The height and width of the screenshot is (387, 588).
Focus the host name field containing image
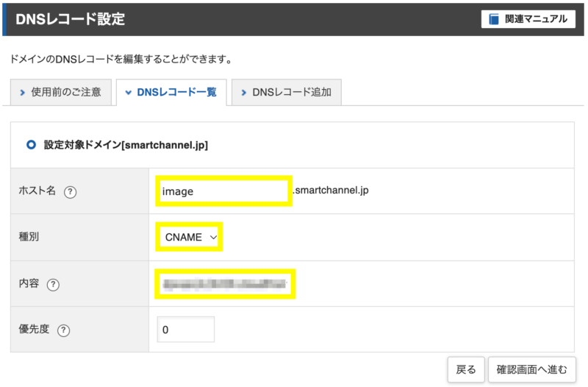tap(224, 191)
